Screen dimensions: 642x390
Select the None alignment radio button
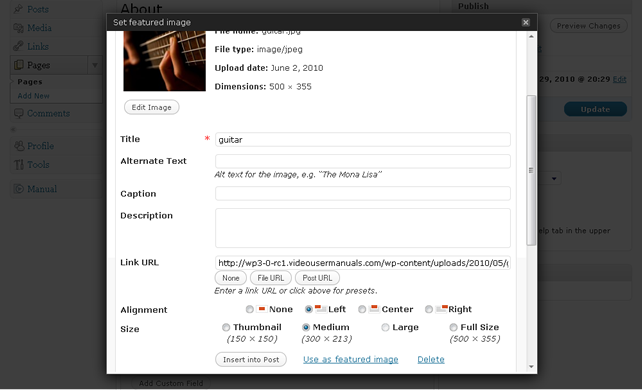pos(250,309)
